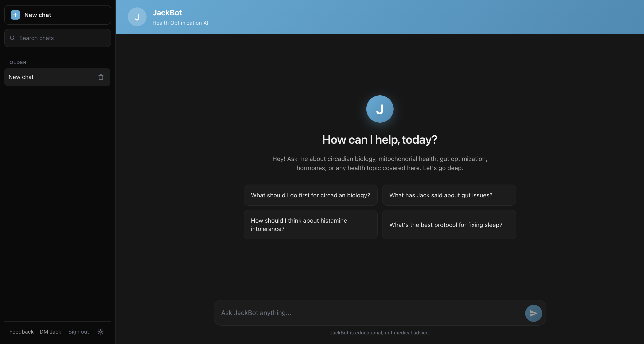Open the New chat conversation under Older
The image size is (644, 344).
pyautogui.click(x=57, y=77)
